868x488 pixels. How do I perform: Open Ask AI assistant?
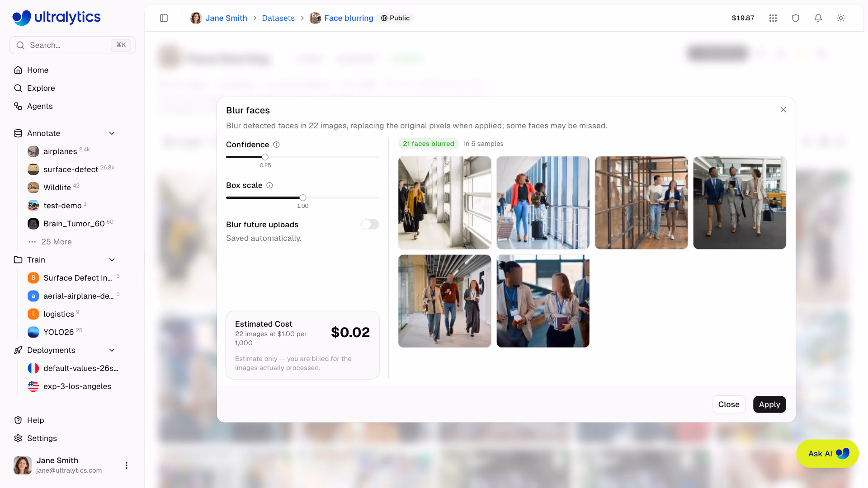(827, 454)
